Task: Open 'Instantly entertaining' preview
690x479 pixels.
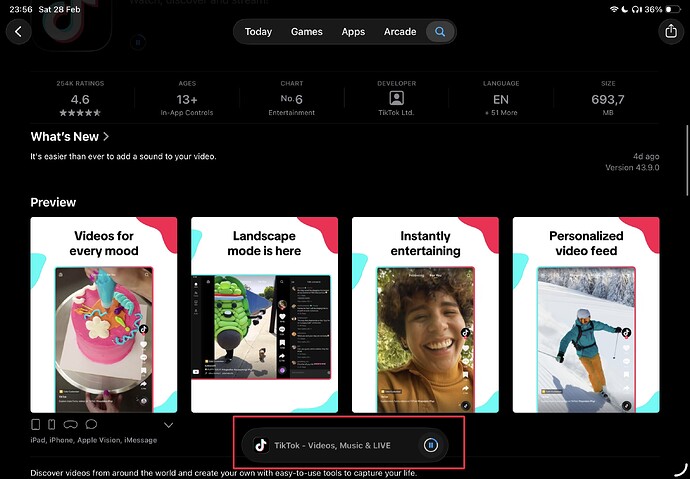Action: tap(426, 315)
